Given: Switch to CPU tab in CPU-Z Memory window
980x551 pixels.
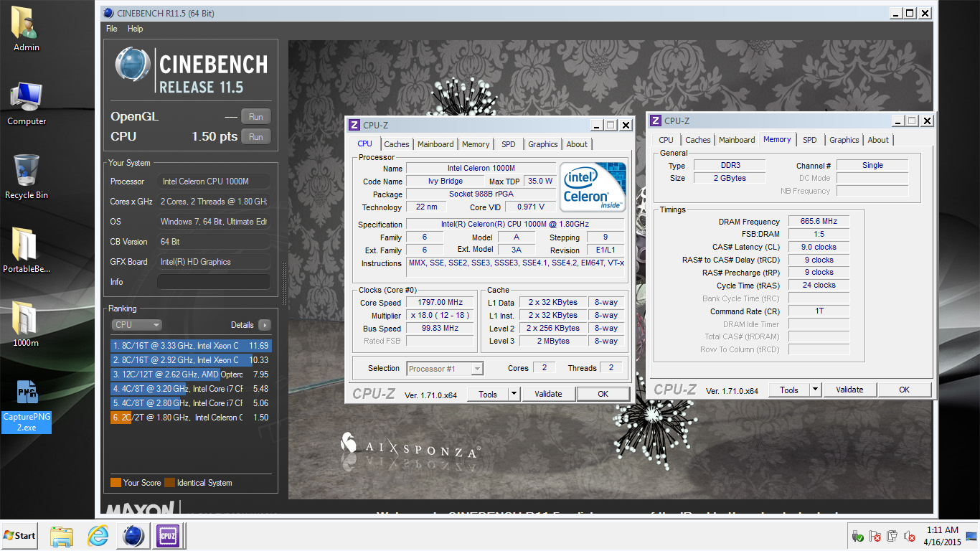Looking at the screenshot, I should click(x=666, y=140).
